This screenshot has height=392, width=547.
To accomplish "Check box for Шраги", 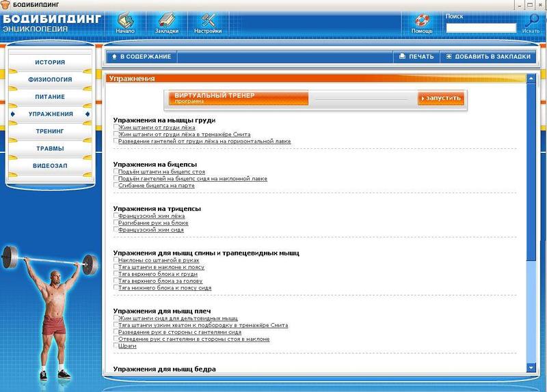I will pos(116,346).
